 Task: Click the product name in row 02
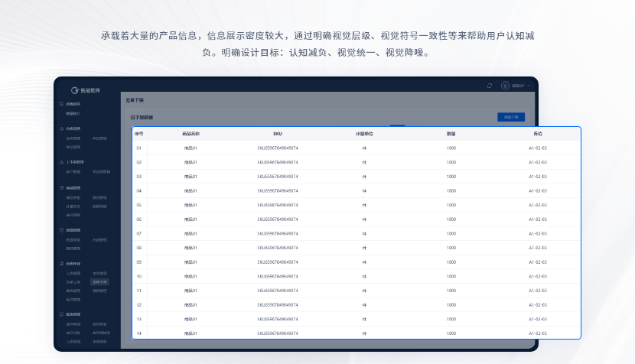click(190, 162)
